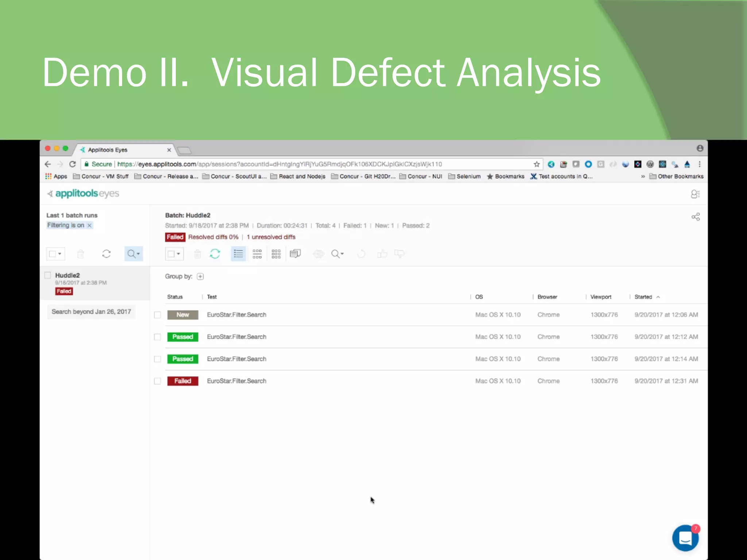747x560 pixels.
Task: Remove the 'Filtering is on' filter
Action: pos(89,225)
